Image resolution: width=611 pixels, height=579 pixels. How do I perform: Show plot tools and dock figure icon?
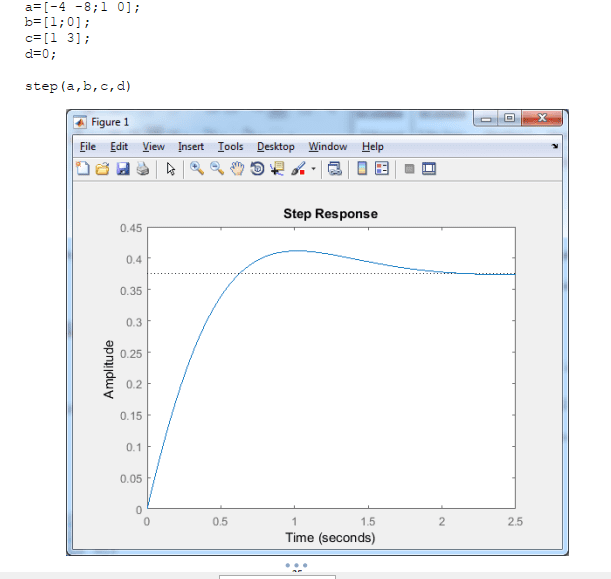pyautogui.click(x=429, y=169)
